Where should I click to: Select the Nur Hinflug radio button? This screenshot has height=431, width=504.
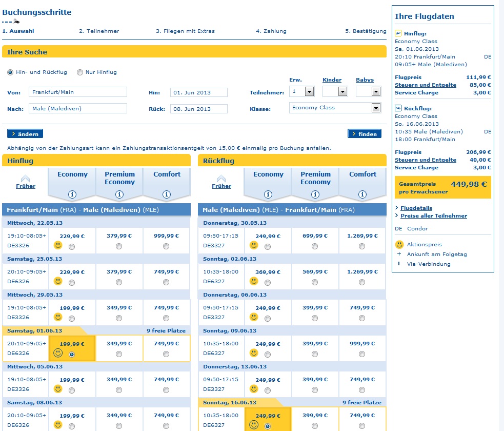[x=79, y=72]
